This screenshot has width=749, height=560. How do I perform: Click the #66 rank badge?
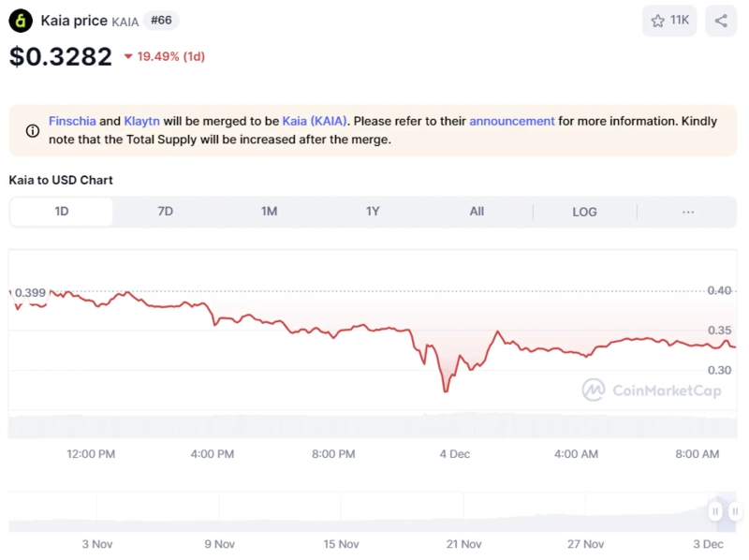coord(161,20)
